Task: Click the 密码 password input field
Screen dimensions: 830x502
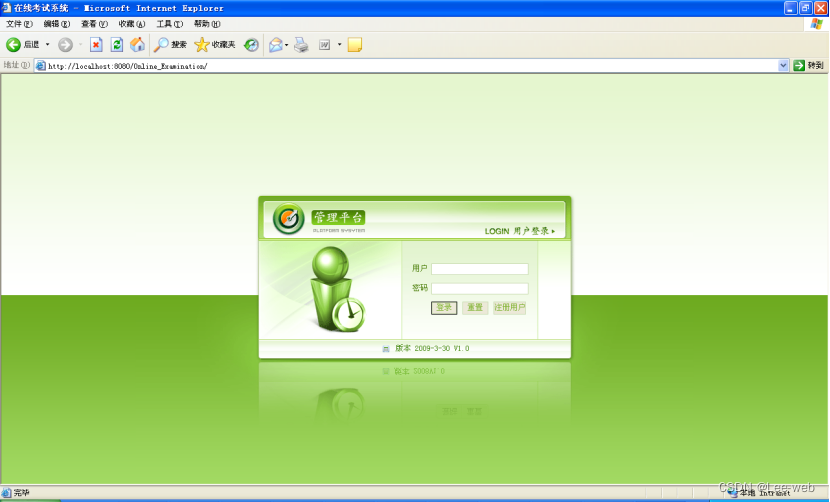Action: point(480,289)
